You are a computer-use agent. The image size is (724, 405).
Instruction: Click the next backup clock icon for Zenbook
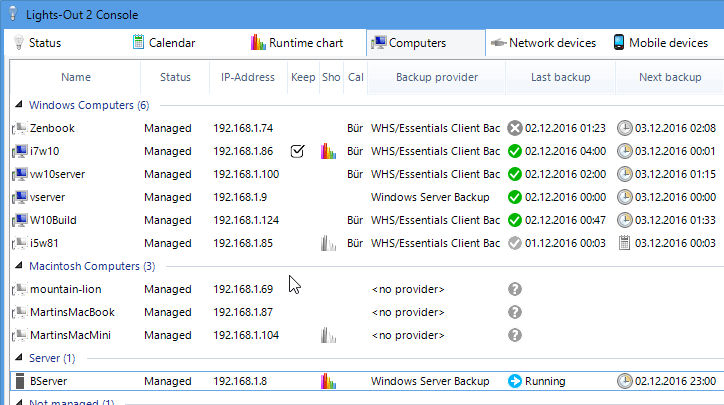point(624,128)
